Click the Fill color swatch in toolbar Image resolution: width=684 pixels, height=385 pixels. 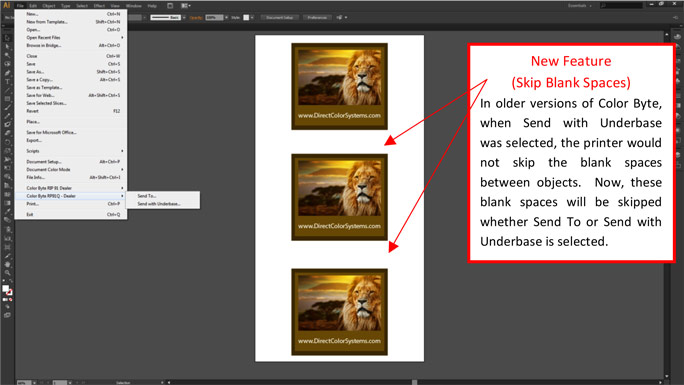pyautogui.click(x=5, y=288)
